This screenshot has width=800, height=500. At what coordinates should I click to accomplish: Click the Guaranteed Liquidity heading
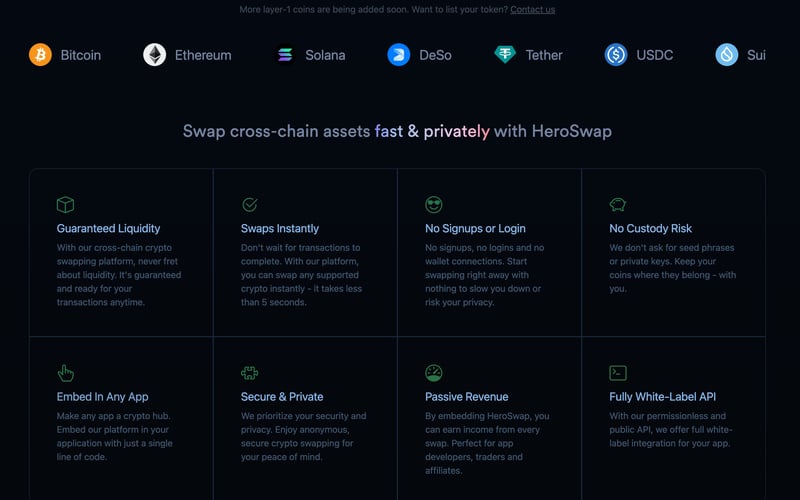[108, 229]
